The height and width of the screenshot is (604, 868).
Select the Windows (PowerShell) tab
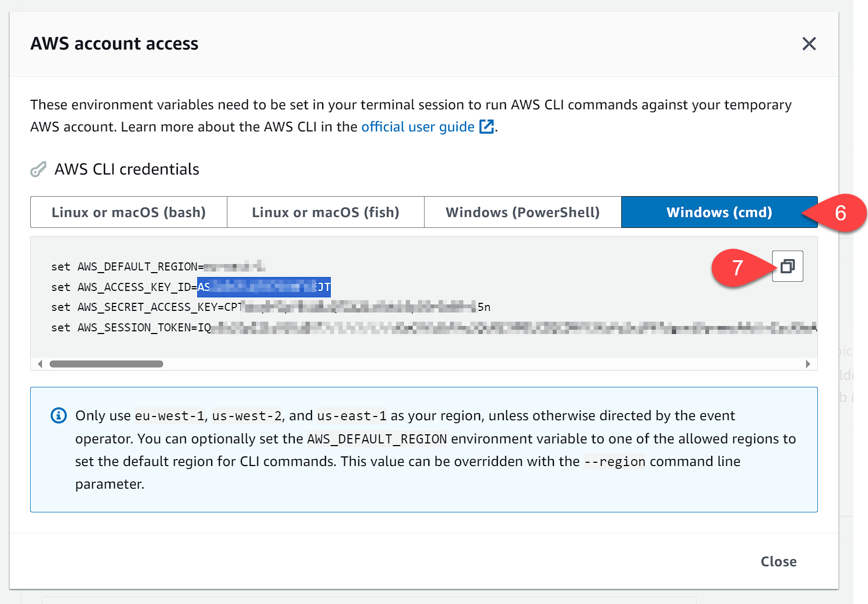pos(523,212)
